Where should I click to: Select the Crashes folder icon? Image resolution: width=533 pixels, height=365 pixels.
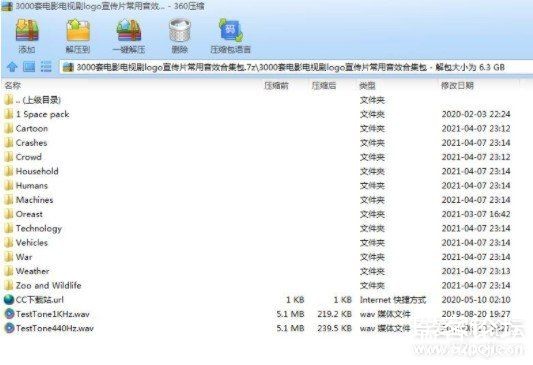click(9, 143)
